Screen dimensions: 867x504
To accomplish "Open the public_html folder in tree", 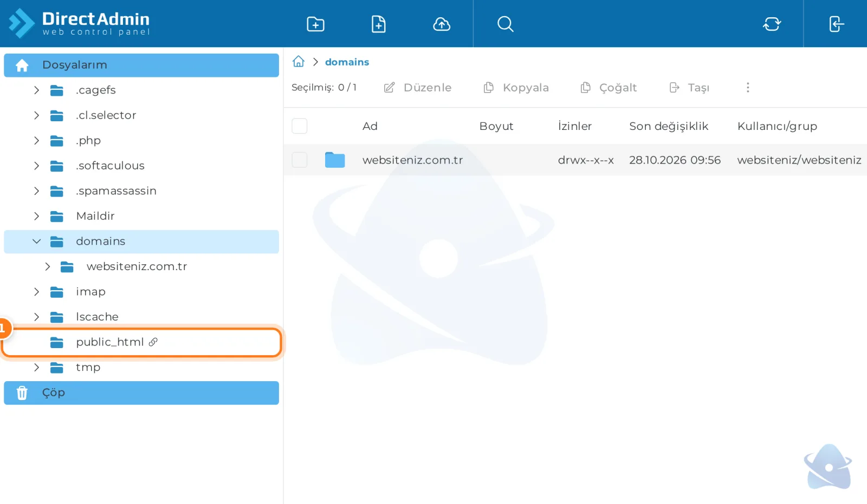I will point(141,342).
